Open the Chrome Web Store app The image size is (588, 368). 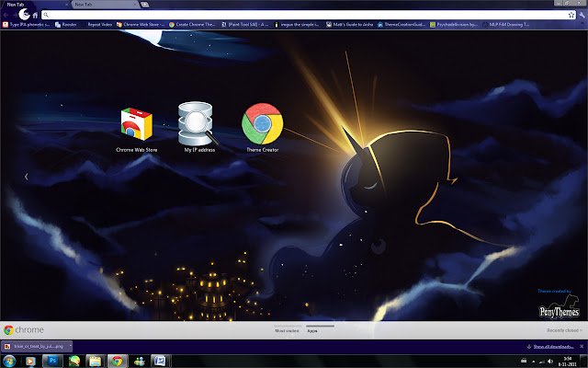click(x=137, y=130)
